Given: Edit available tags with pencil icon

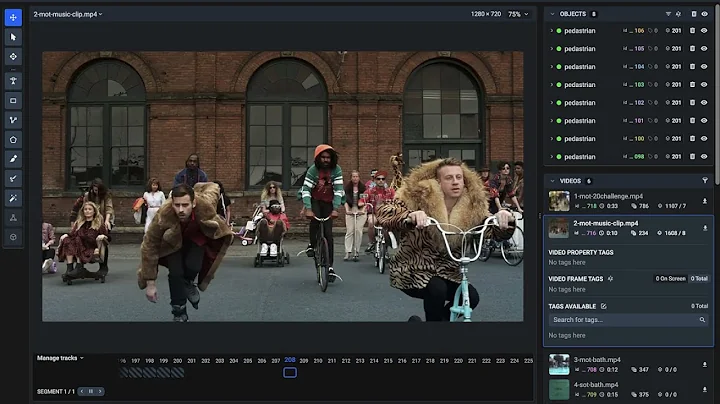Looking at the screenshot, I should click(603, 306).
